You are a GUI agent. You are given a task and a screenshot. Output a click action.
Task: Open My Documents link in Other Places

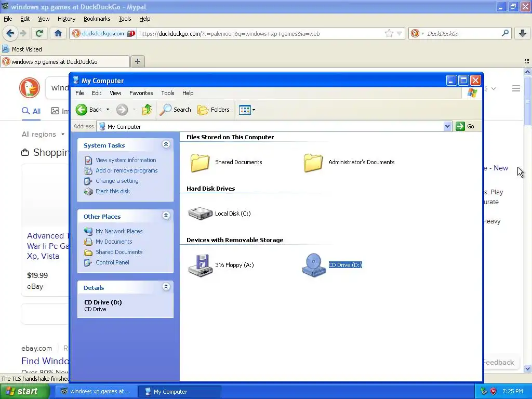114,242
